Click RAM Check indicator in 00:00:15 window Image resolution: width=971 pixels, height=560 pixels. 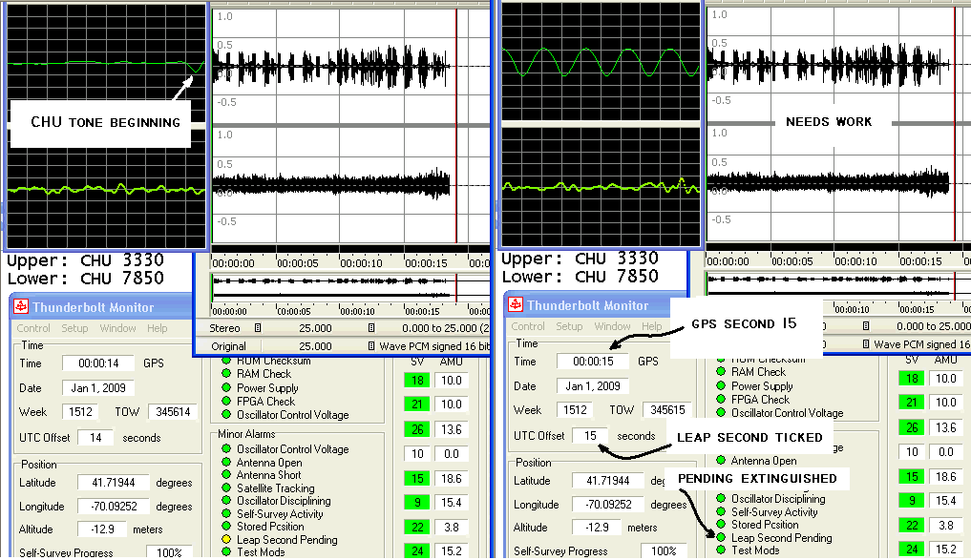click(721, 371)
